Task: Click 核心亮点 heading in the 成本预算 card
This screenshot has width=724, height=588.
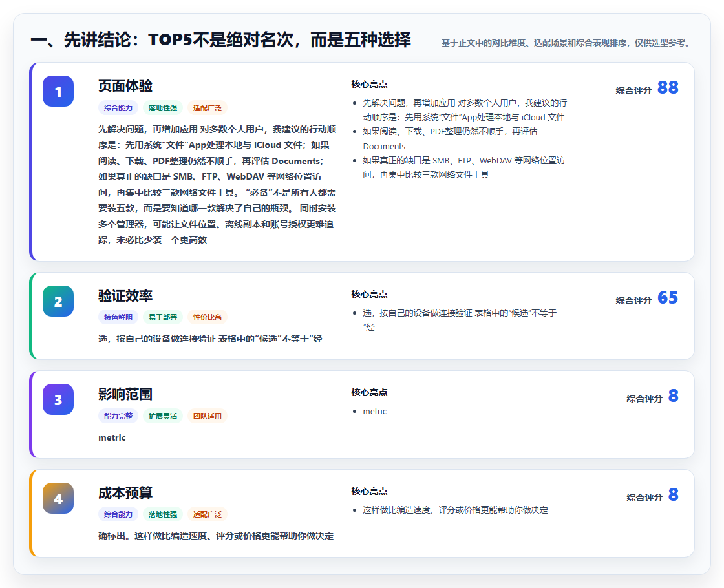Action: [369, 492]
